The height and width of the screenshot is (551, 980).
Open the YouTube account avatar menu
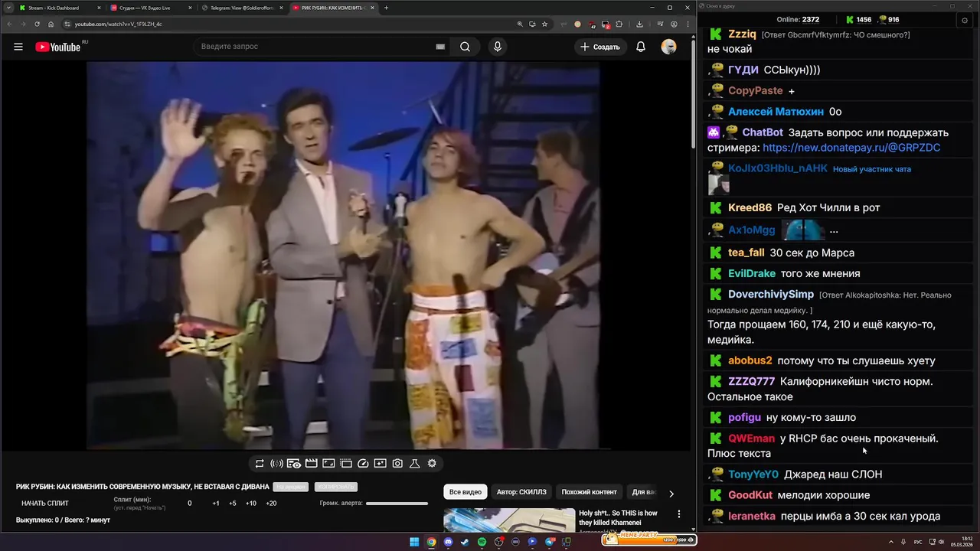click(x=669, y=47)
